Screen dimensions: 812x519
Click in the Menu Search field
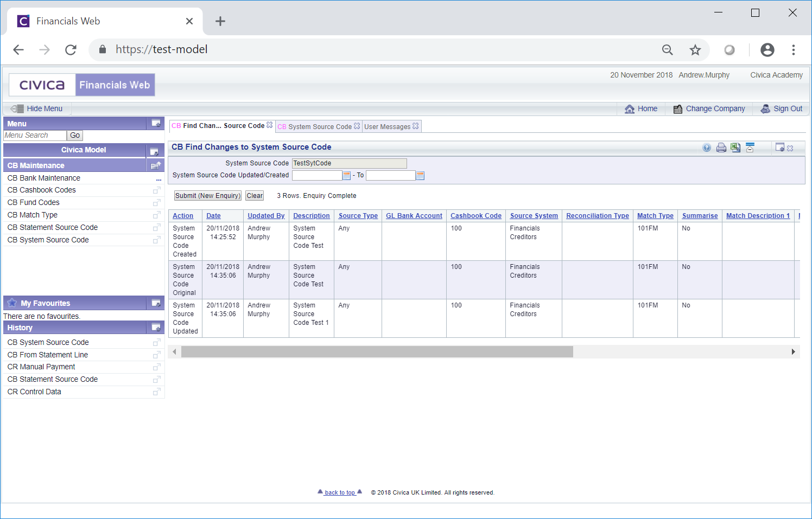point(35,136)
